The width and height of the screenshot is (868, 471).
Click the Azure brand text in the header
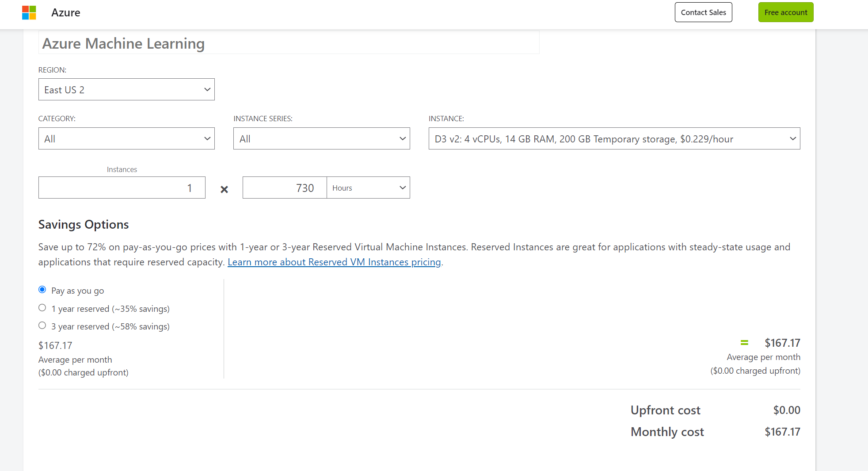coord(65,12)
